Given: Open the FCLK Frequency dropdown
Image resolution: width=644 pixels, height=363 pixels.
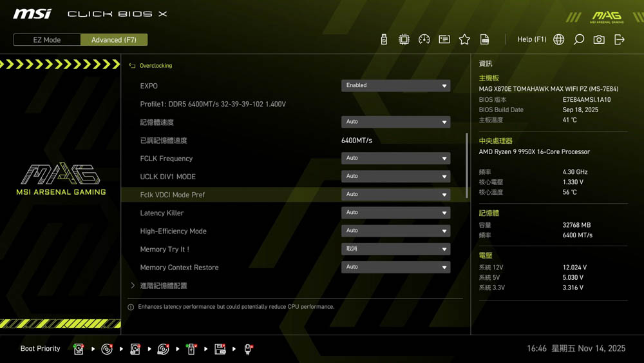Looking at the screenshot, I should coord(395,158).
